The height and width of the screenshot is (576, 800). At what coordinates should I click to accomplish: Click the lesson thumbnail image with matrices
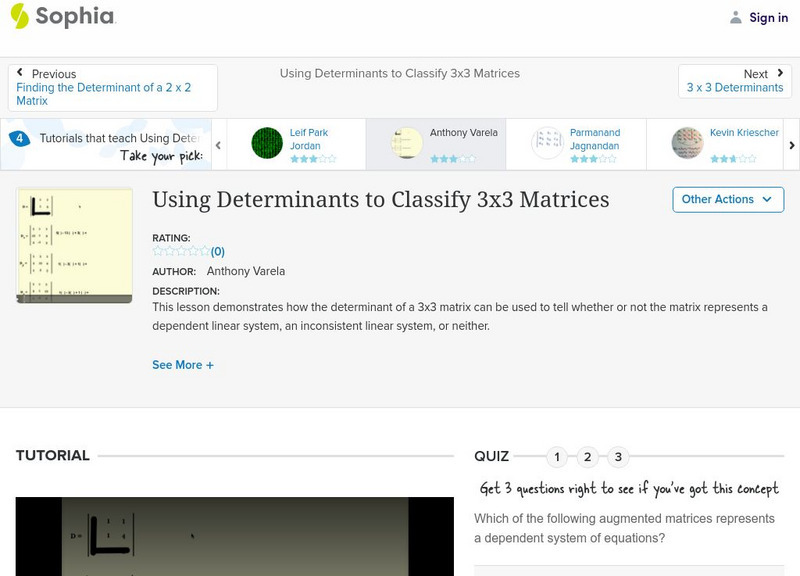74,245
